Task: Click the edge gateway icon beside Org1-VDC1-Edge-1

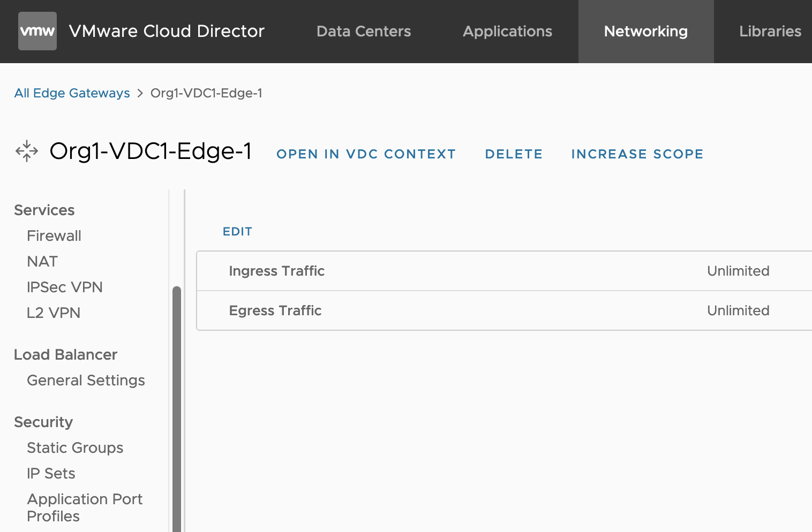Action: (27, 151)
